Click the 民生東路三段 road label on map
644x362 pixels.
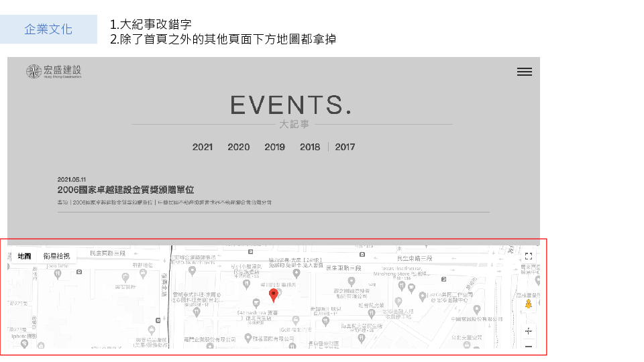pos(107,253)
